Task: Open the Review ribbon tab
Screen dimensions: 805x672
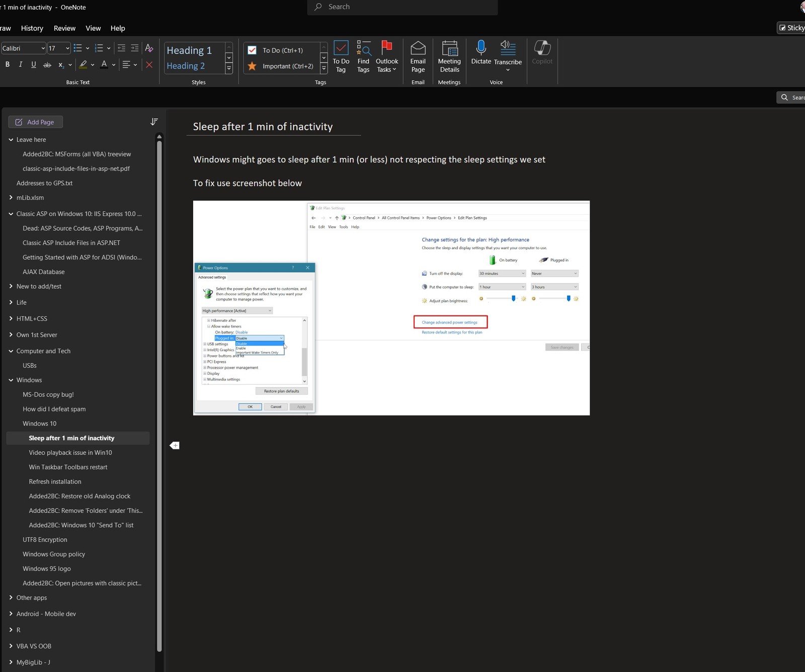Action: (x=64, y=28)
